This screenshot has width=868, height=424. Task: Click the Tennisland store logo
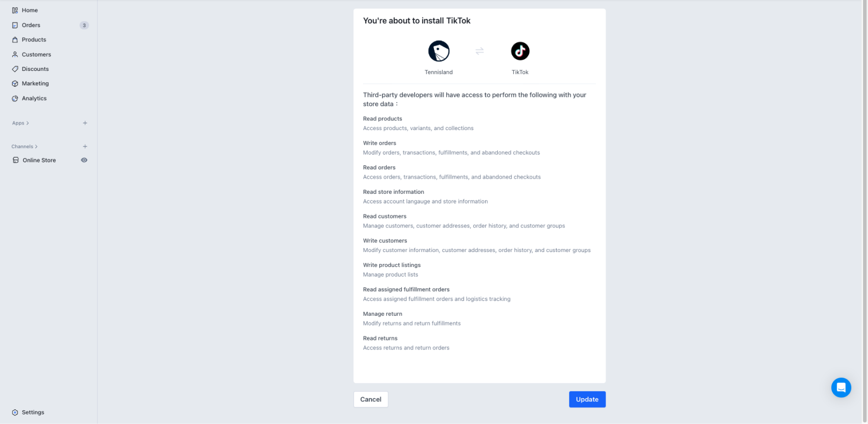pyautogui.click(x=439, y=51)
